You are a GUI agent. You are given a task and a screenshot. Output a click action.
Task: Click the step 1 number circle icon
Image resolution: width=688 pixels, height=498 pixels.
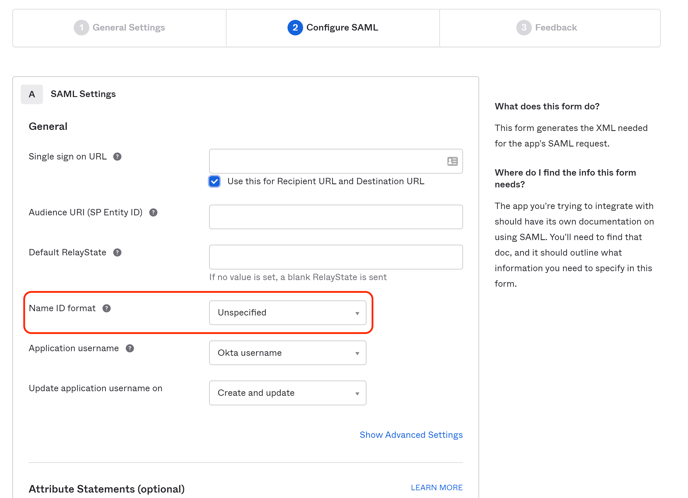click(81, 28)
